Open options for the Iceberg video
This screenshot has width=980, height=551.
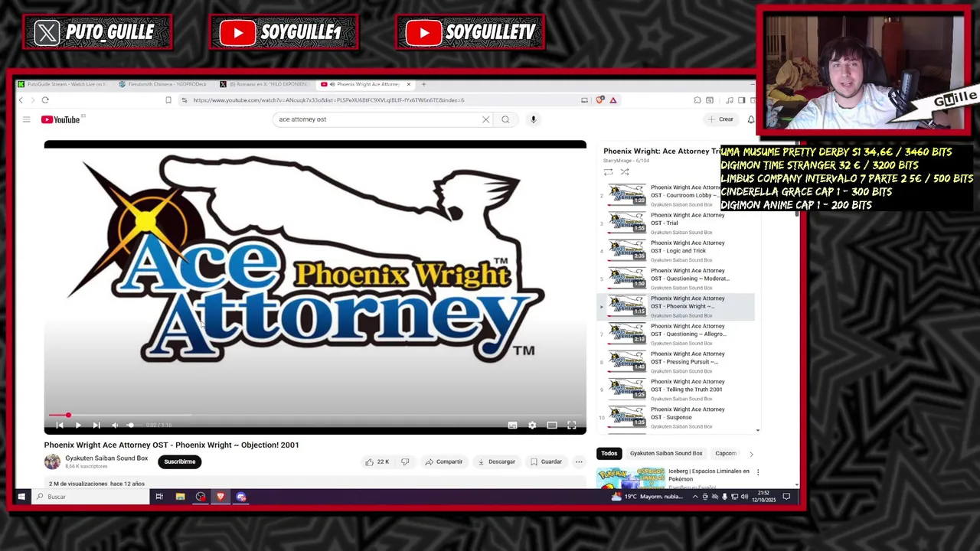pyautogui.click(x=758, y=473)
